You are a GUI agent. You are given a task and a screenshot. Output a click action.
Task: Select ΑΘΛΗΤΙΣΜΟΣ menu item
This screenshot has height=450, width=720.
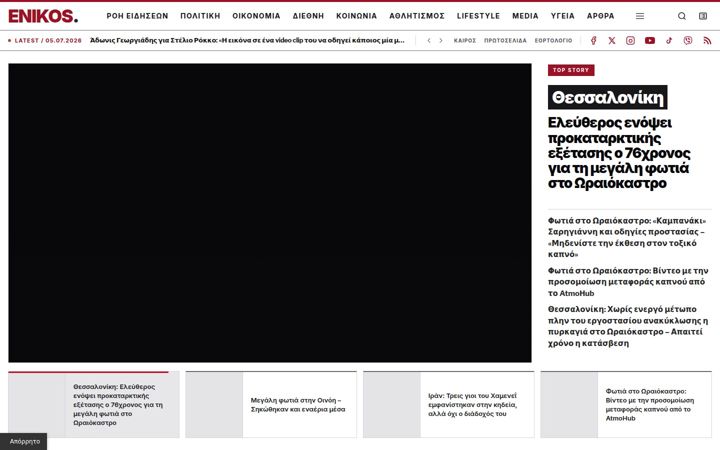[417, 16]
